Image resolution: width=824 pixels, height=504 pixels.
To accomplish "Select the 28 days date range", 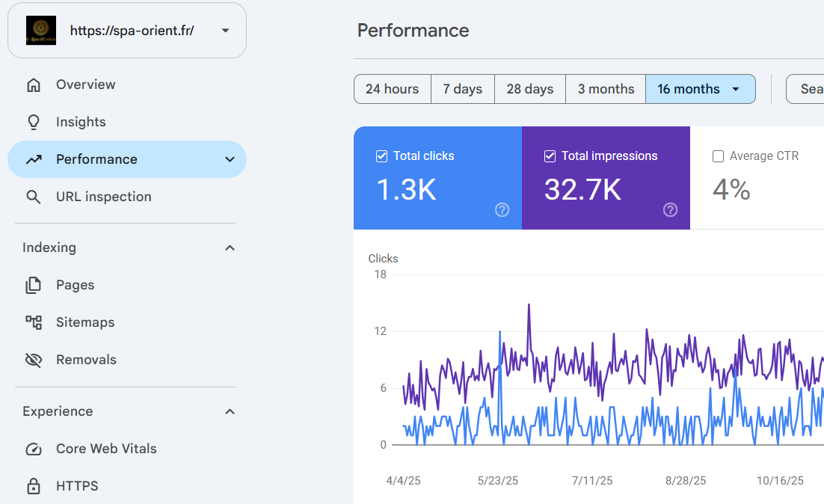I will click(529, 89).
